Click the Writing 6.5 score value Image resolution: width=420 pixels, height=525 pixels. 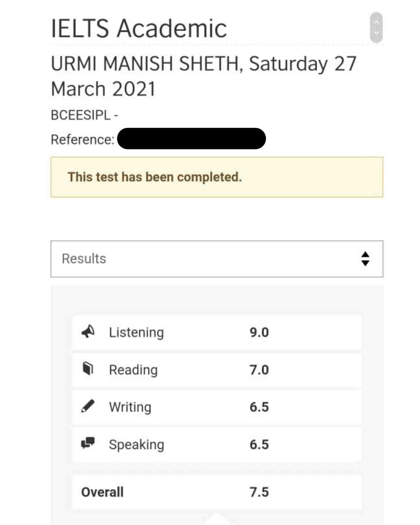coord(259,407)
